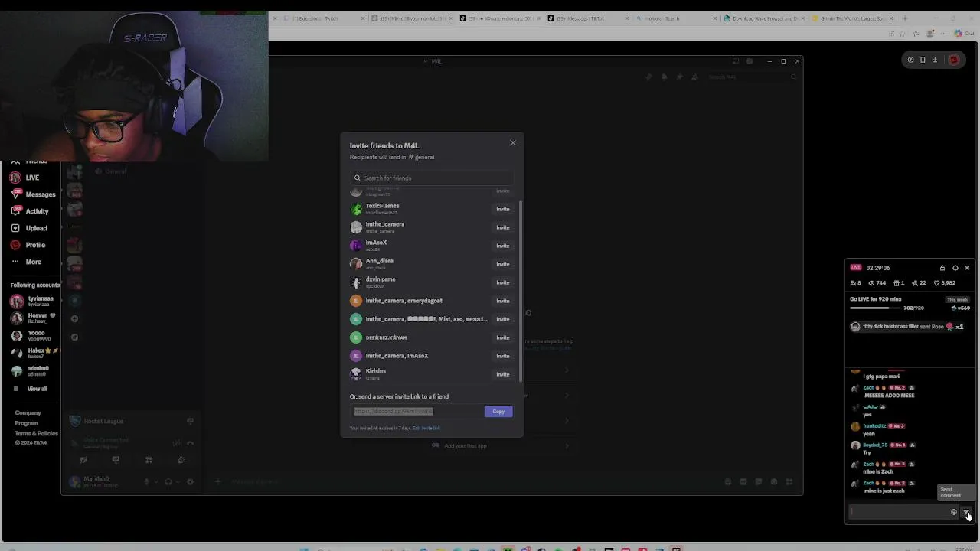Viewport: 980px width, 551px height.
Task: Click the Discord search M4L box
Action: [x=752, y=77]
